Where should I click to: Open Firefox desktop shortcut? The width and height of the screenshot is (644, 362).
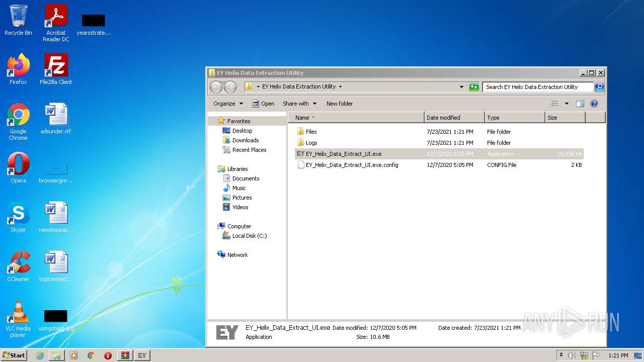tap(18, 69)
